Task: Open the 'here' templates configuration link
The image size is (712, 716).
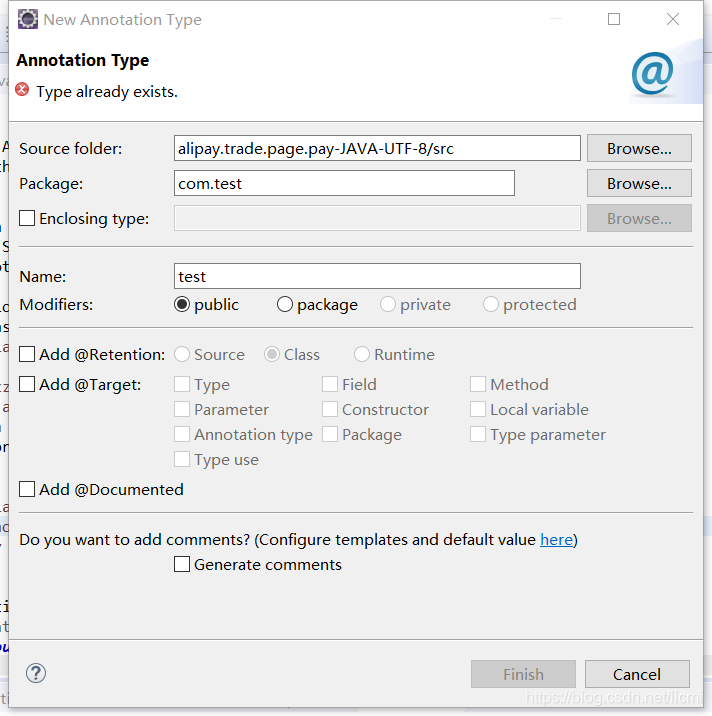Action: (556, 540)
